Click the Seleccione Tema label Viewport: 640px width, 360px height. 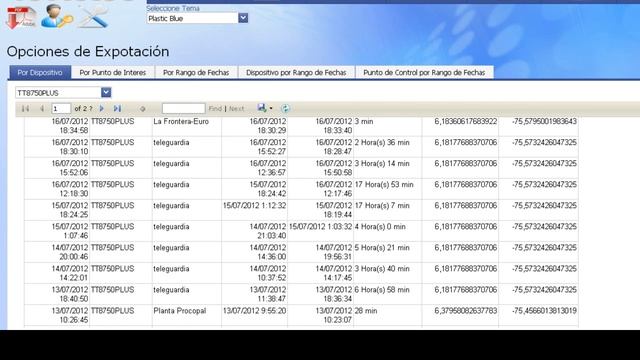coord(173,8)
